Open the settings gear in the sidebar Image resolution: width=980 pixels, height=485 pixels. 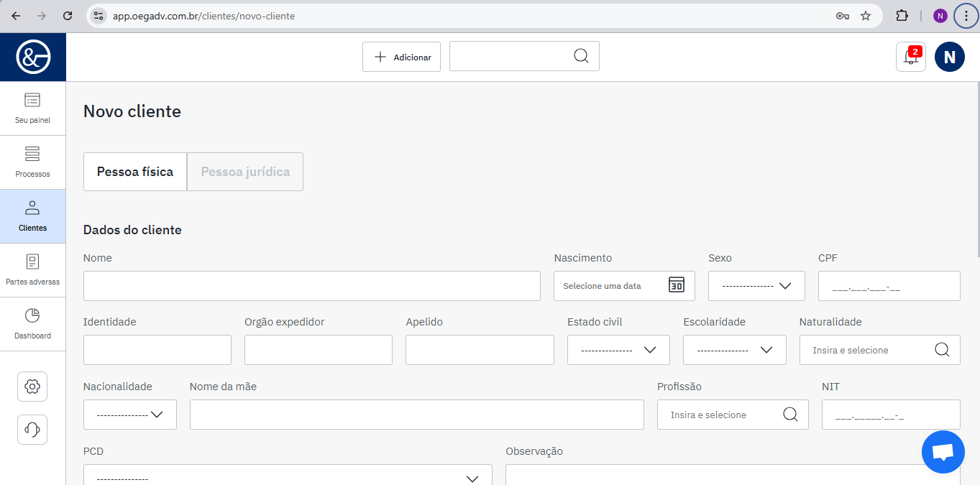[32, 387]
